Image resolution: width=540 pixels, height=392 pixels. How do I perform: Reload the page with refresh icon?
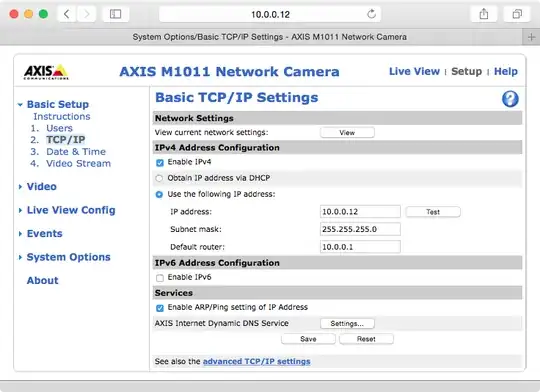click(371, 14)
